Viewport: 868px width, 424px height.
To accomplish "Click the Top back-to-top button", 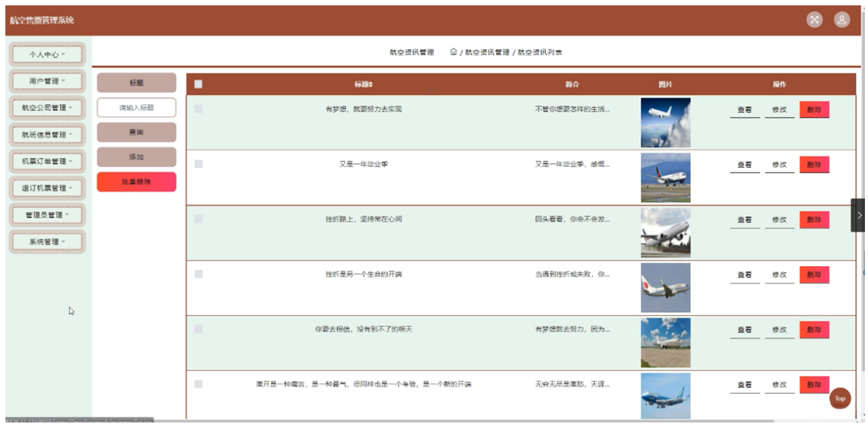I will click(x=840, y=399).
